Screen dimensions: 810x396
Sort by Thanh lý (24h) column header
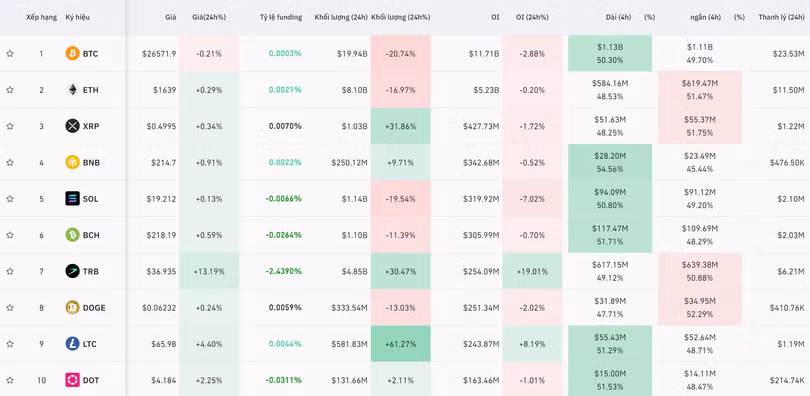pyautogui.click(x=782, y=17)
